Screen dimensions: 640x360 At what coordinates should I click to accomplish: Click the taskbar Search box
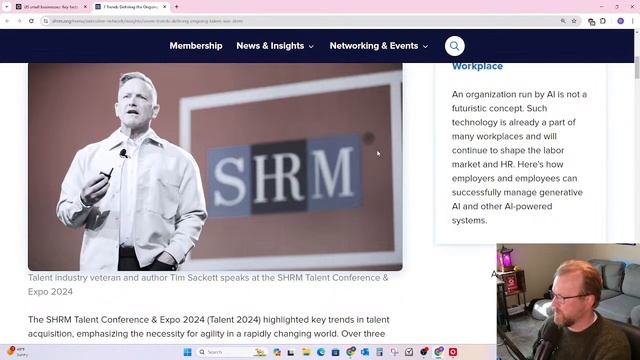tap(231, 352)
